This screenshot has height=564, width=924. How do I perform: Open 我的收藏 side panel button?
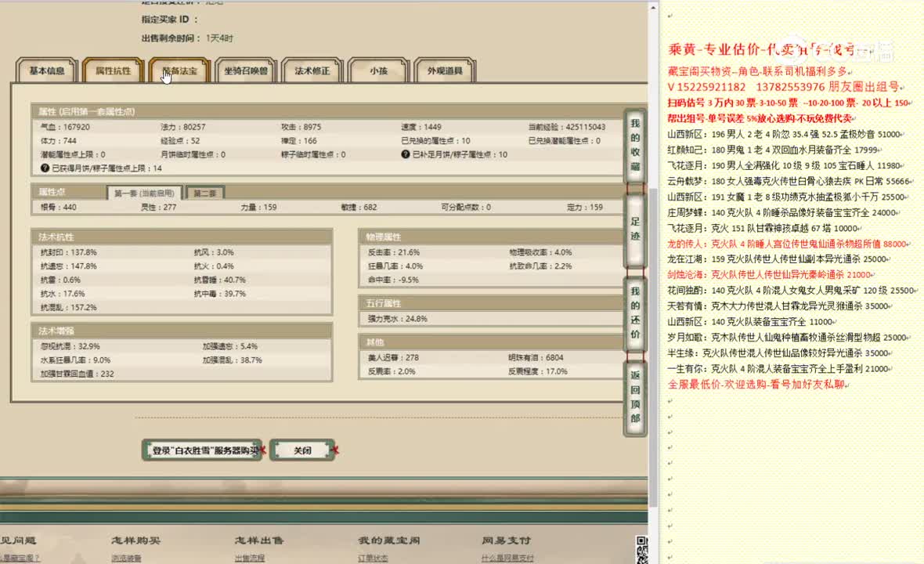[634, 145]
